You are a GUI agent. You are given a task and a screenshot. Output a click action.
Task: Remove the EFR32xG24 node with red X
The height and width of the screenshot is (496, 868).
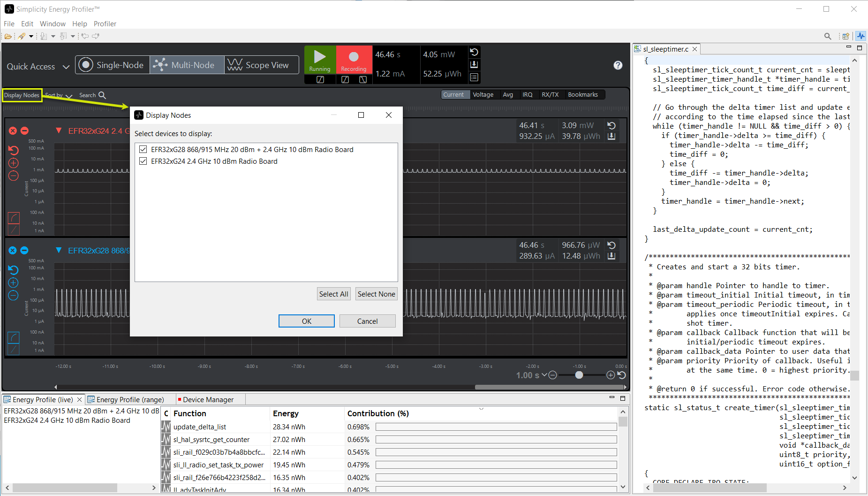point(13,131)
